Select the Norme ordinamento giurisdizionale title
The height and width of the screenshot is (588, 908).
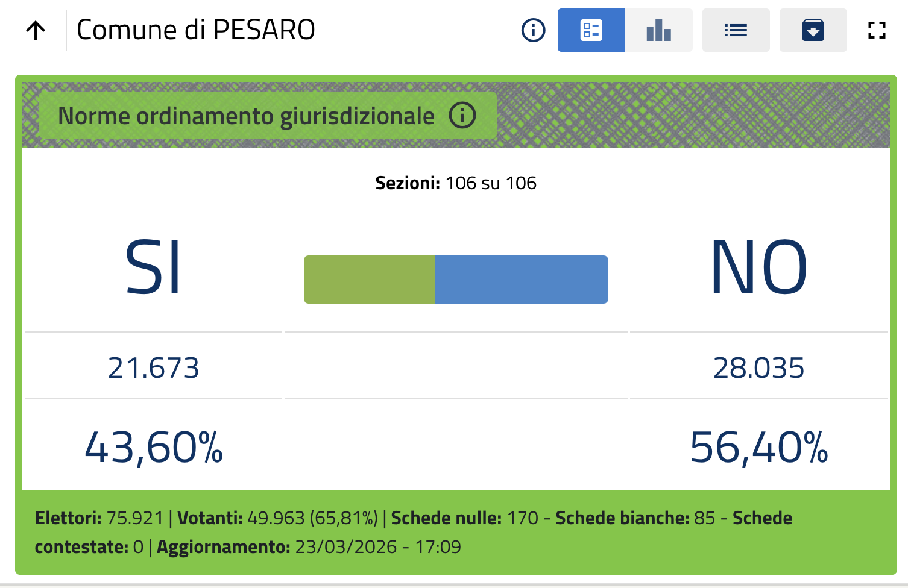[x=246, y=116]
